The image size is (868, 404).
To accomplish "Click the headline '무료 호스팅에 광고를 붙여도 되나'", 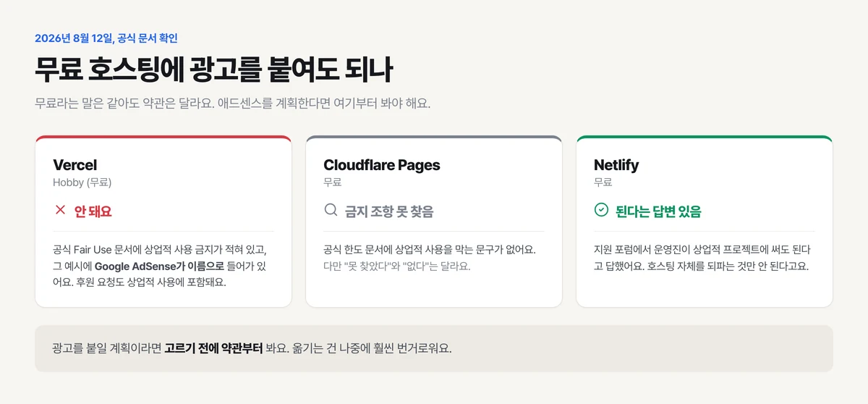I will tap(213, 70).
